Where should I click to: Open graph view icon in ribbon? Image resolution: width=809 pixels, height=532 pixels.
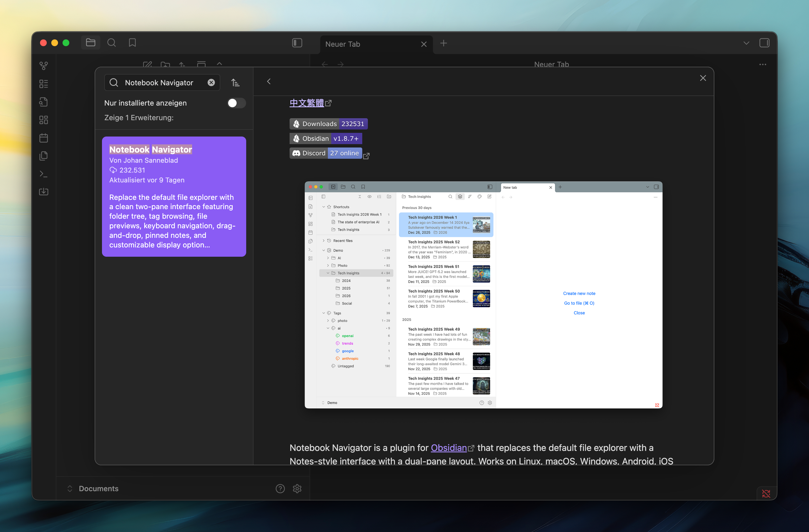point(43,66)
